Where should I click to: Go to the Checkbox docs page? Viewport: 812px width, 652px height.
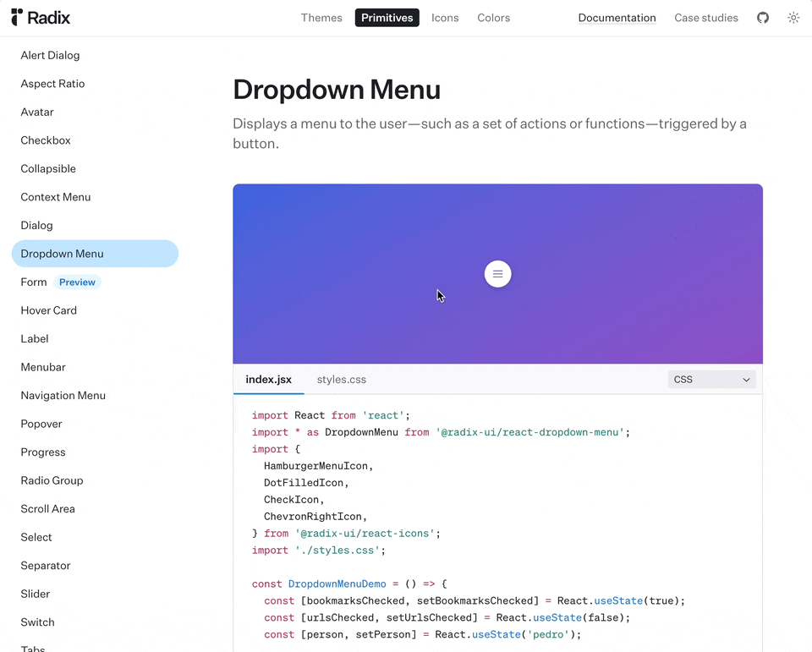(46, 140)
